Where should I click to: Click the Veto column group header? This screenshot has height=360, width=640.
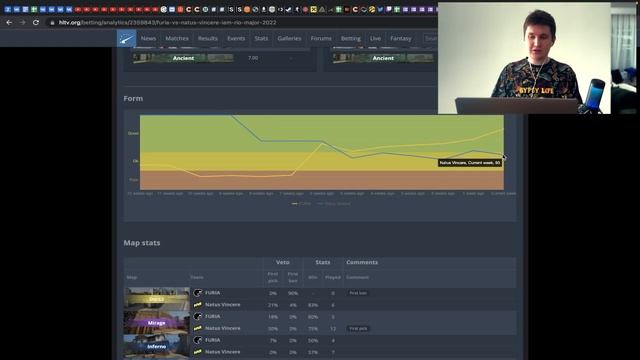(282, 262)
